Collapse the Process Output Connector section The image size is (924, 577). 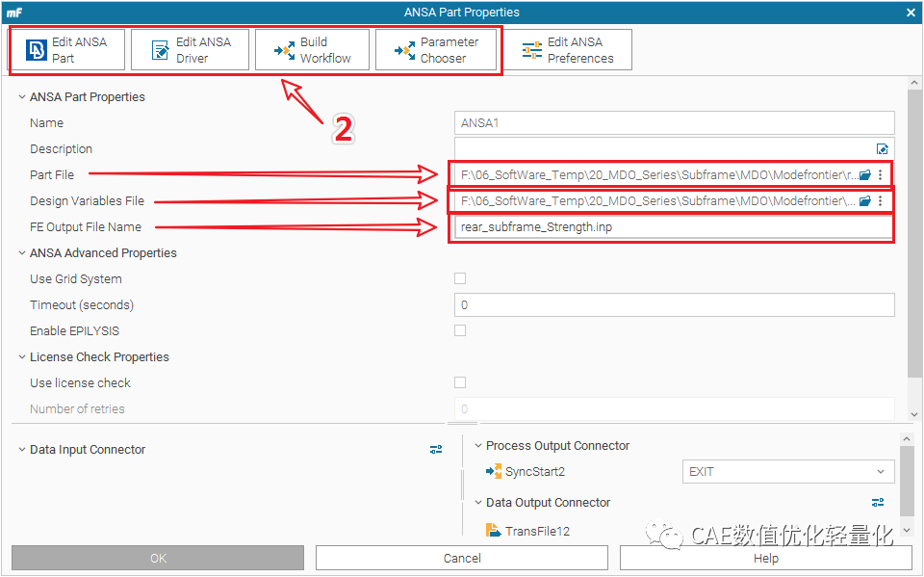tap(478, 445)
